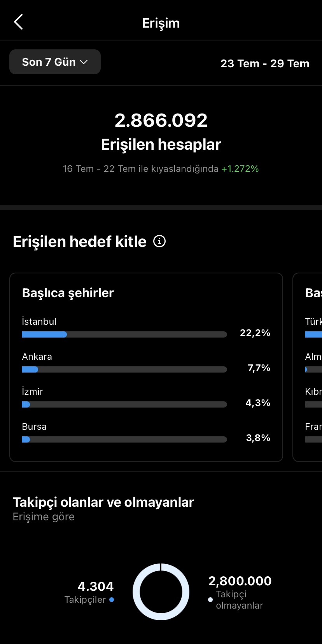The image size is (322, 644).
Task: Tap the followers donut chart
Action: coord(161,592)
